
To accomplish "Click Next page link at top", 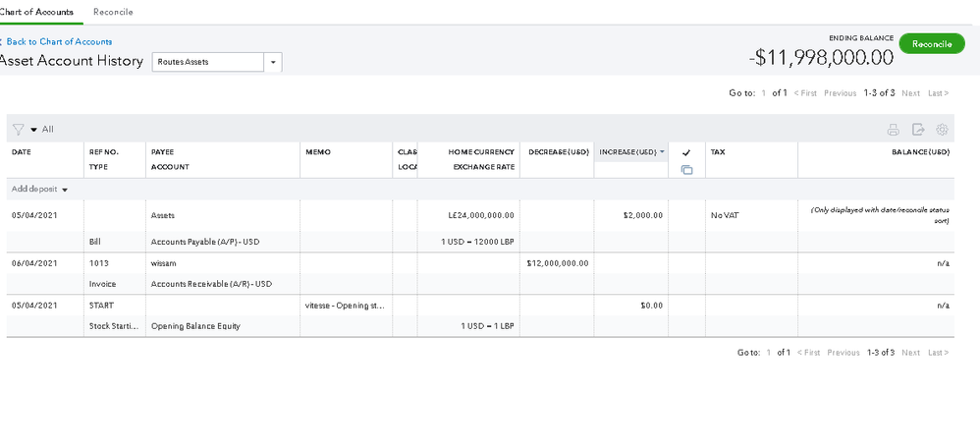I will tap(910, 93).
